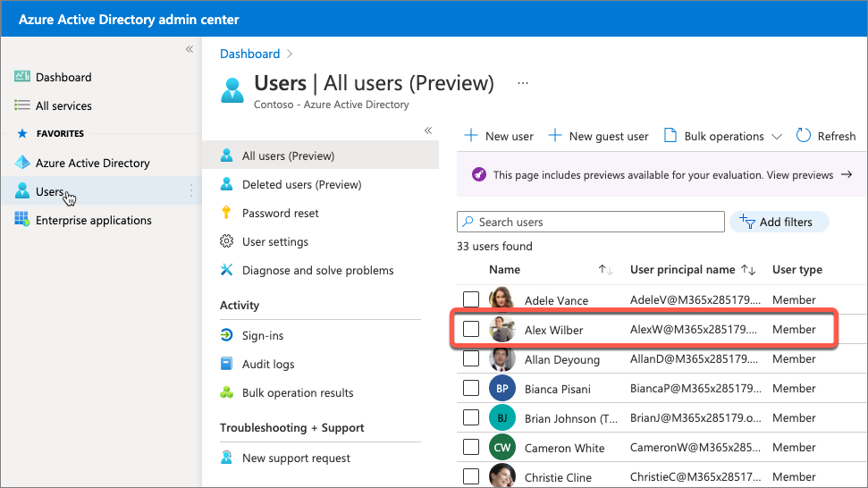This screenshot has width=868, height=488.
Task: Sort users by Name column arrows
Action: pyautogui.click(x=605, y=269)
